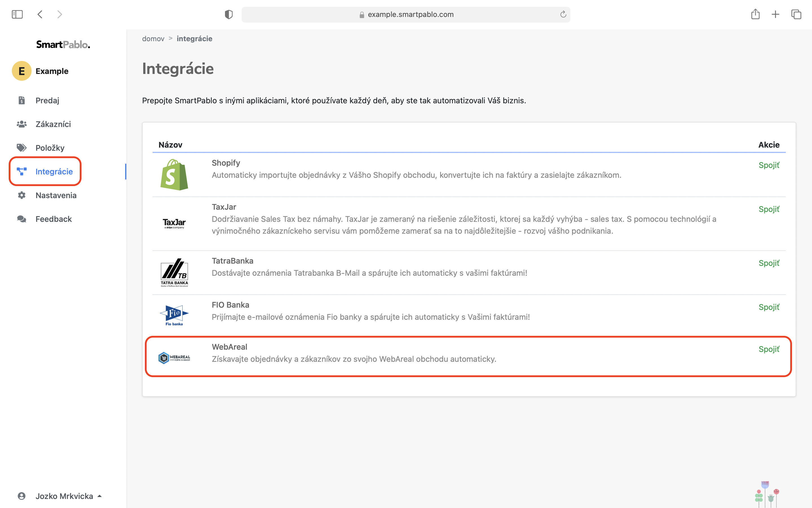Click the Položky tags icon
Viewport: 812px width, 508px height.
coord(22,148)
